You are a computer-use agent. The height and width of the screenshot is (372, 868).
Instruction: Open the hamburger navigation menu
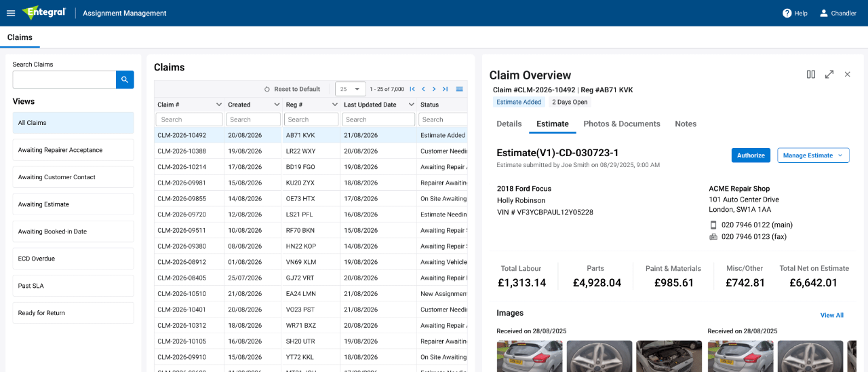coord(10,13)
